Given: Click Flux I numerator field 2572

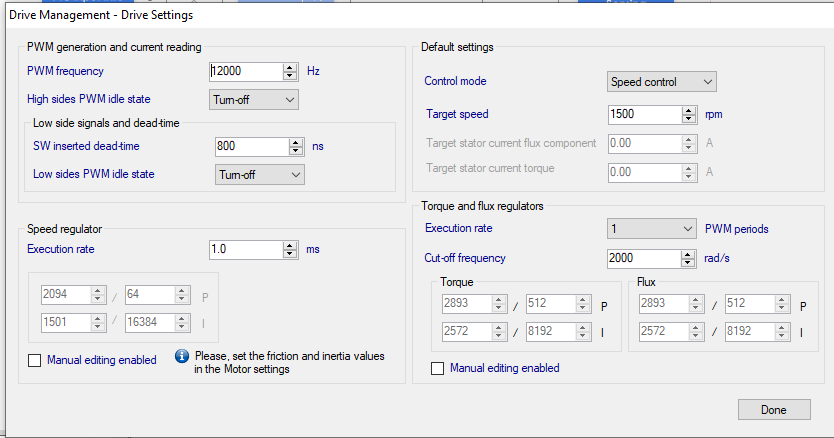Looking at the screenshot, I should (665, 332).
